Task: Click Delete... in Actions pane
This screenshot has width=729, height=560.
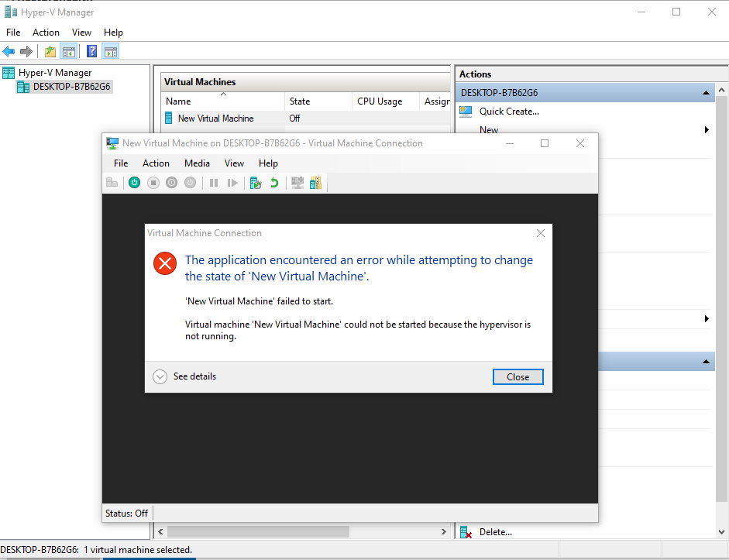Action: click(x=496, y=532)
